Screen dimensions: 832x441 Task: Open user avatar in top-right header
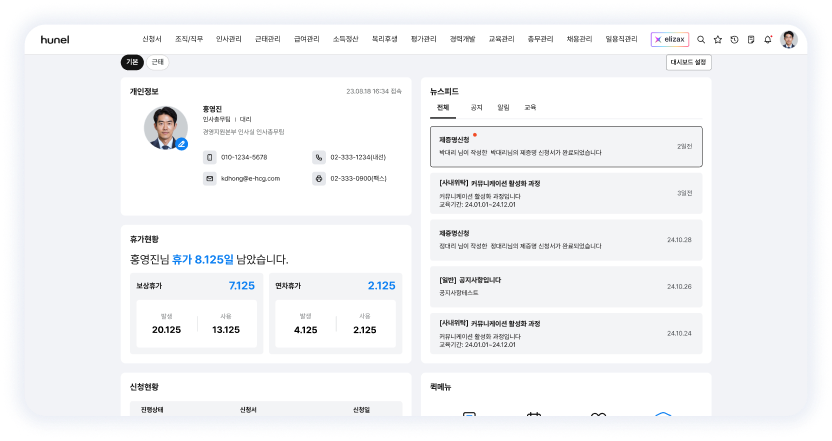(789, 39)
